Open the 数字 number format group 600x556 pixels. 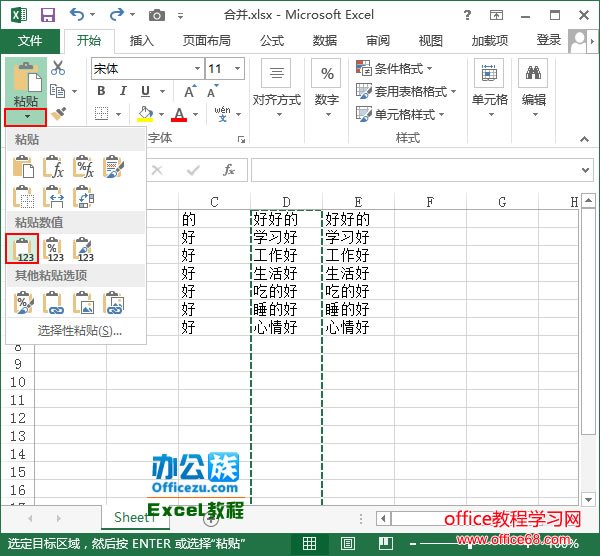pos(326,89)
